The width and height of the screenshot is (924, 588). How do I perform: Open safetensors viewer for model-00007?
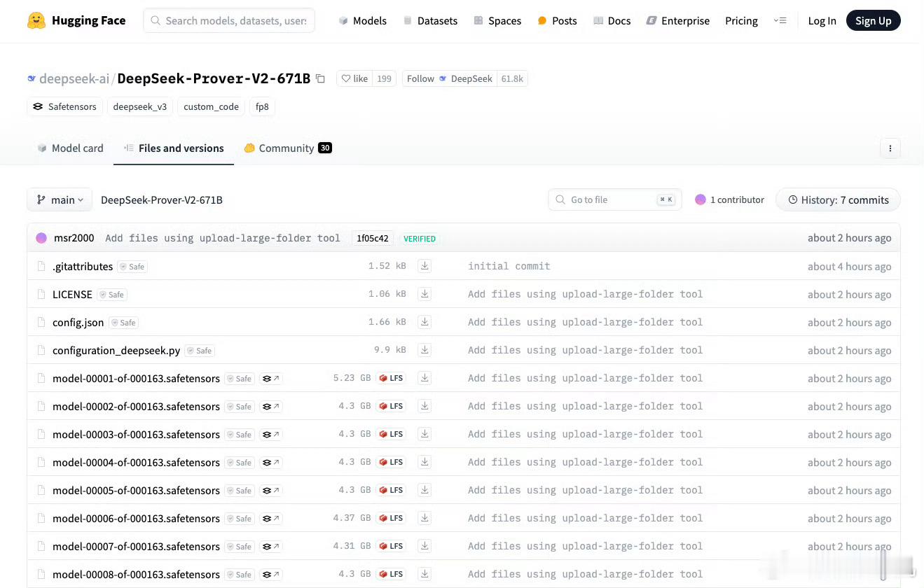270,547
